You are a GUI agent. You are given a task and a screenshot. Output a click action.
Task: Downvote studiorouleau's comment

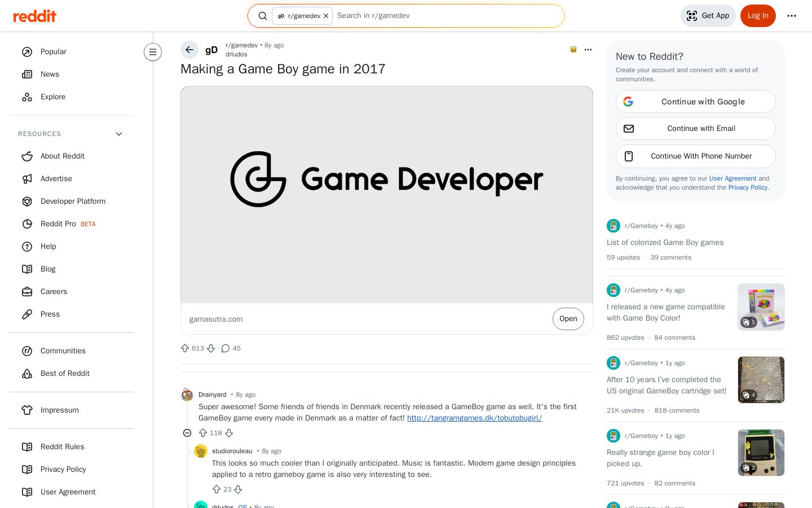click(238, 489)
